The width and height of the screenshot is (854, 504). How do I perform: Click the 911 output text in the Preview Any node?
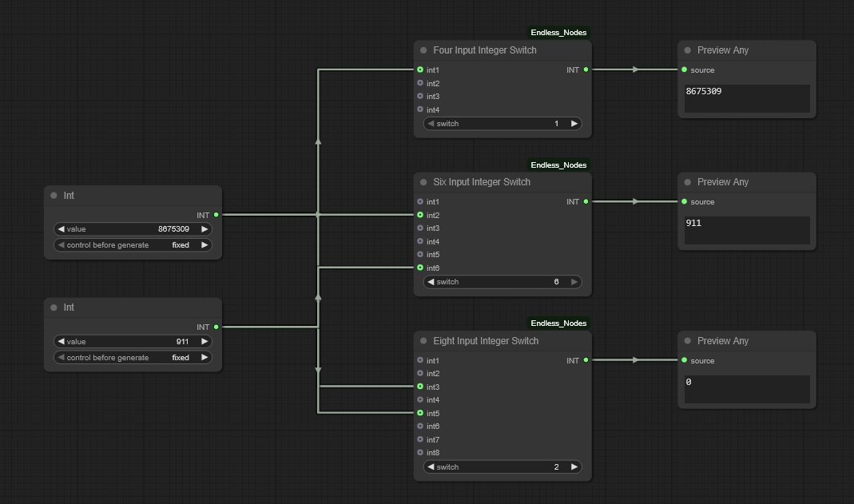click(x=693, y=224)
